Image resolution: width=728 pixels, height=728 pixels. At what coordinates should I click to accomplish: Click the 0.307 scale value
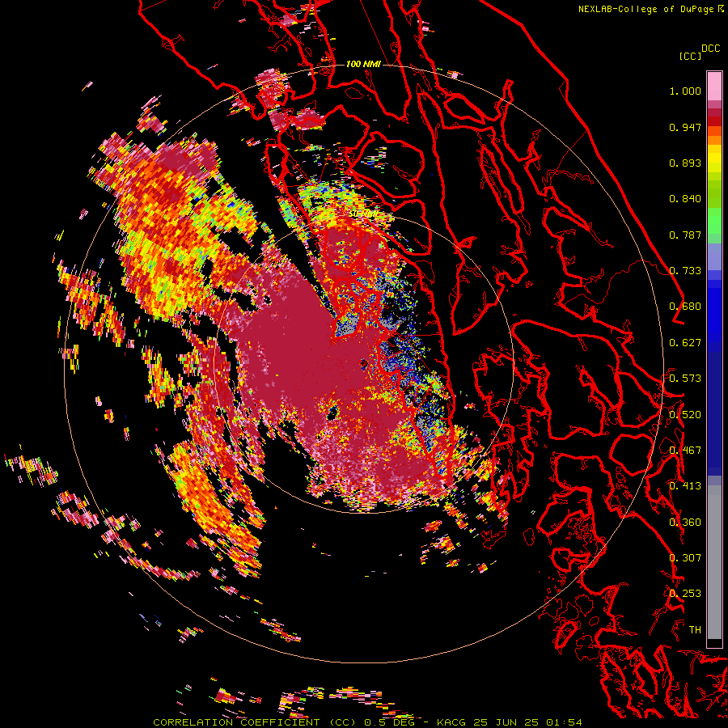tap(685, 558)
